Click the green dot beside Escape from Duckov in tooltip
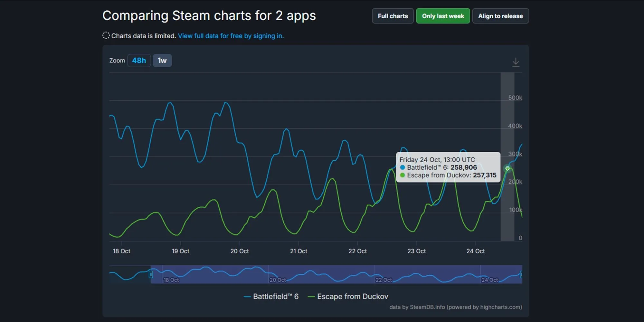 click(402, 175)
